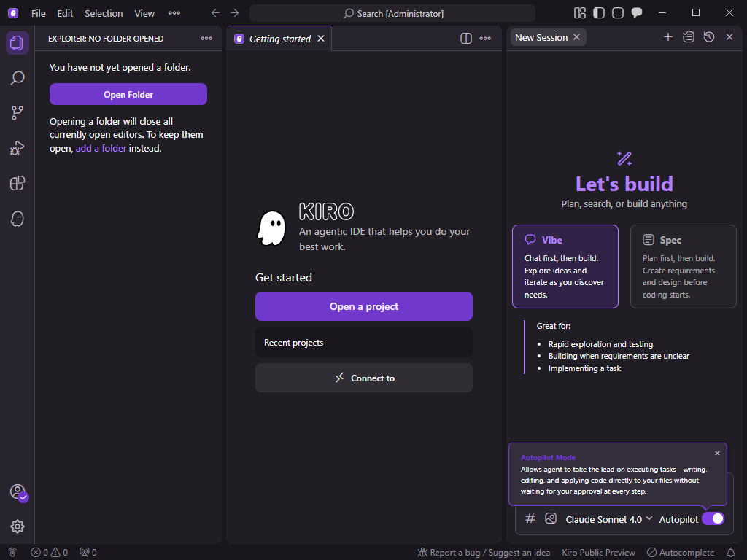747x560 pixels.
Task: Turn off the Autopilot switch
Action: click(713, 519)
